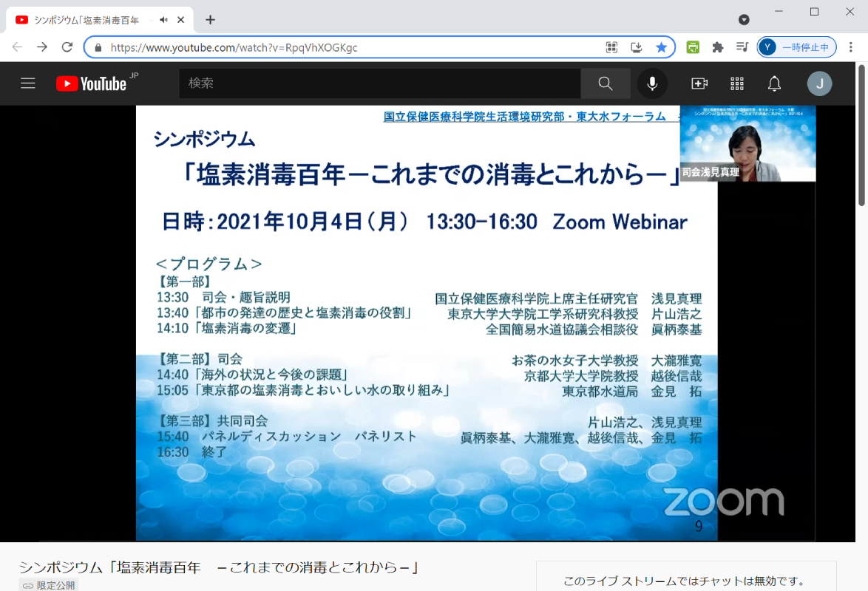Open the Chrome media control button
This screenshot has height=591, width=868.
[x=742, y=47]
